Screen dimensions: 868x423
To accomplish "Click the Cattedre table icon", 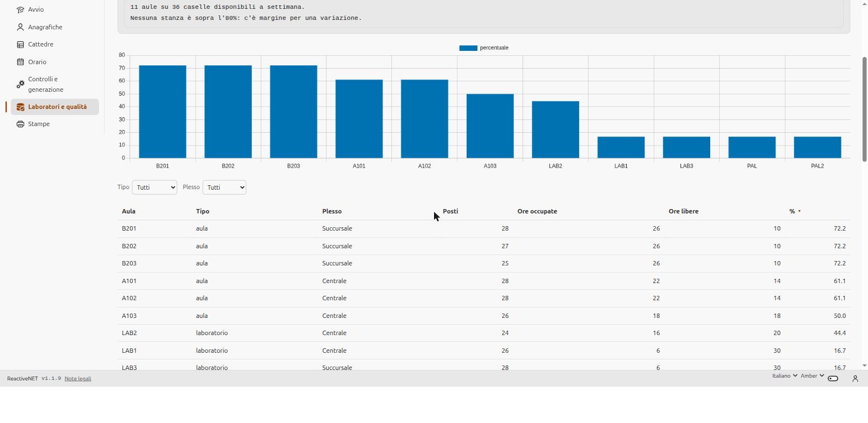I will pyautogui.click(x=20, y=44).
